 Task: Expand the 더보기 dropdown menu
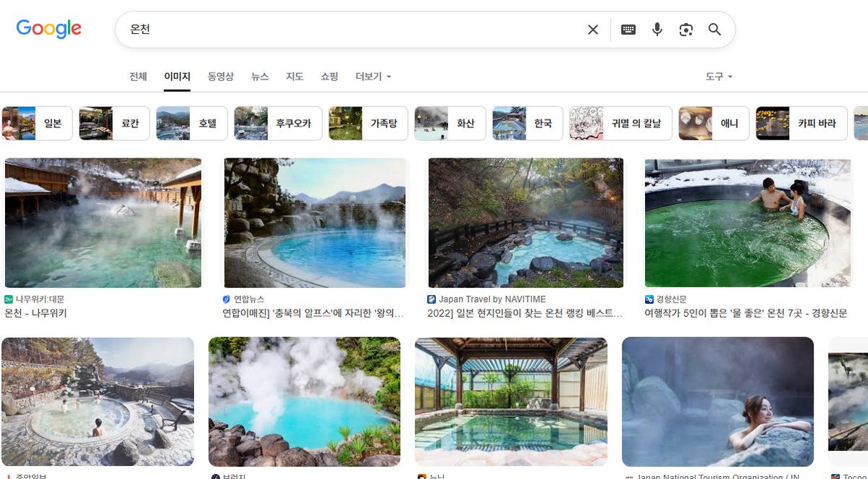(373, 76)
